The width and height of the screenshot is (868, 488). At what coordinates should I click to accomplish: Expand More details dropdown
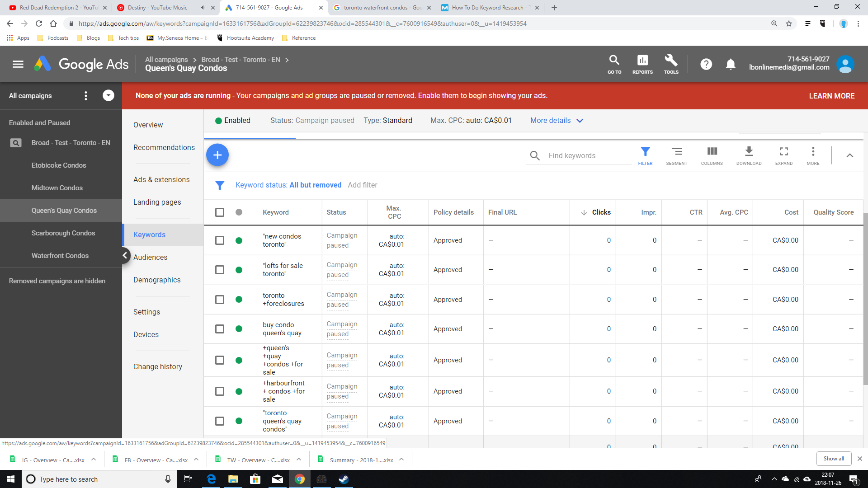557,121
